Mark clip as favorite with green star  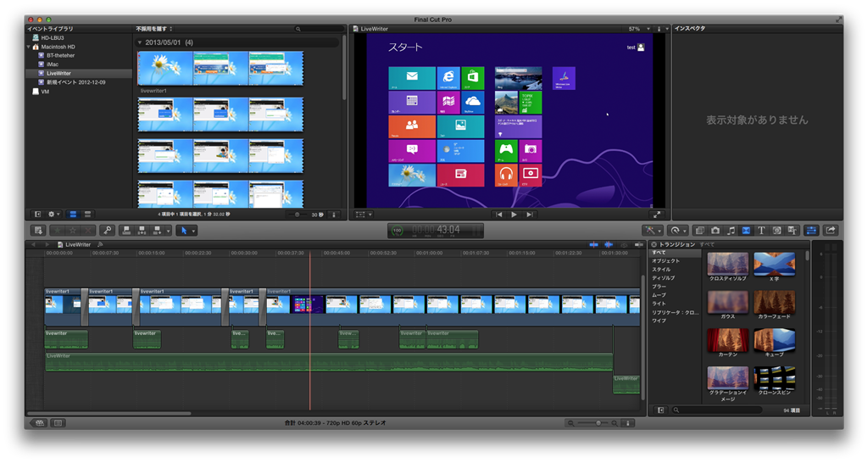(x=58, y=231)
